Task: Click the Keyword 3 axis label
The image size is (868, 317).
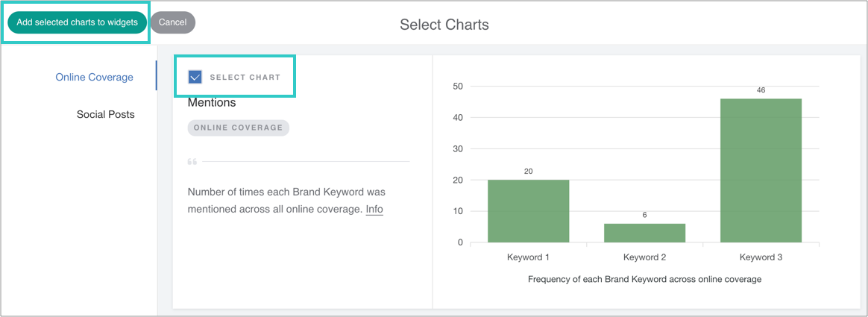Action: [761, 257]
